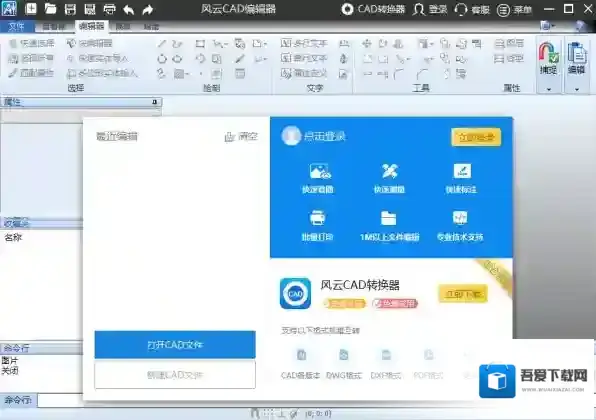This screenshot has width=596, height=420.
Task: Expand the dropdown arrow under 编辑
Action: [577, 89]
